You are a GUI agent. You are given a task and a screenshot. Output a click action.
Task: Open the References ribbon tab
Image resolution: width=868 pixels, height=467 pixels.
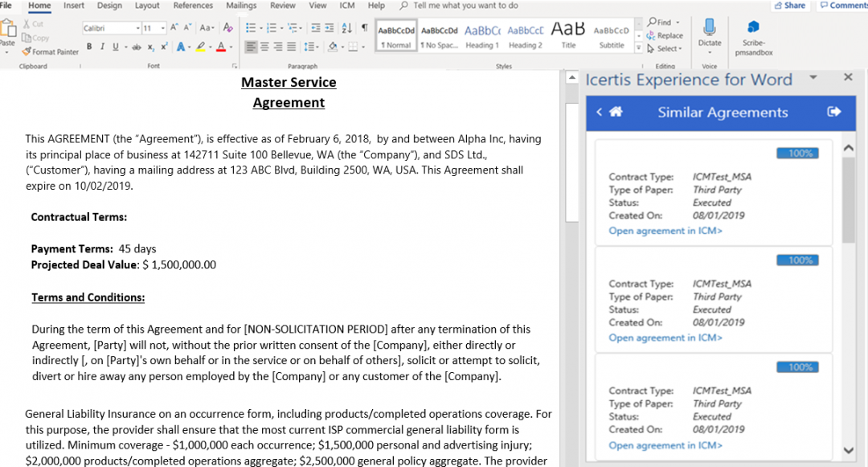click(x=193, y=6)
